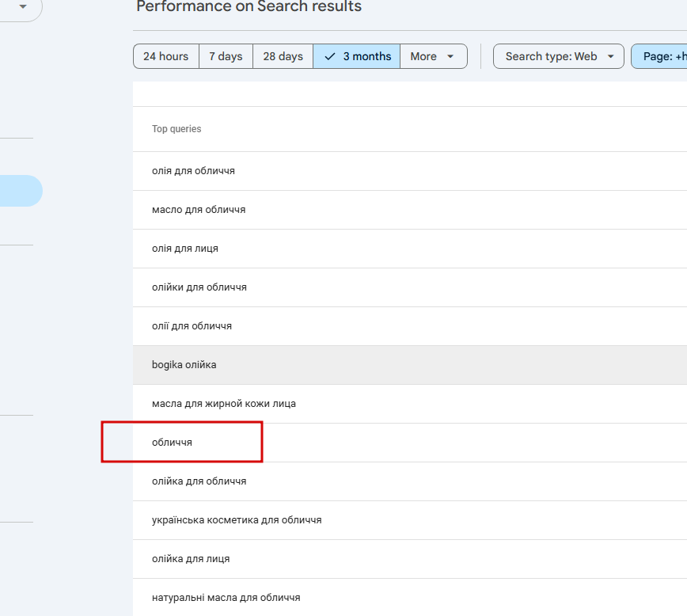Viewport: 687px width, 616px height.
Task: Select 'українська косметика для обличчя' query
Action: (237, 520)
